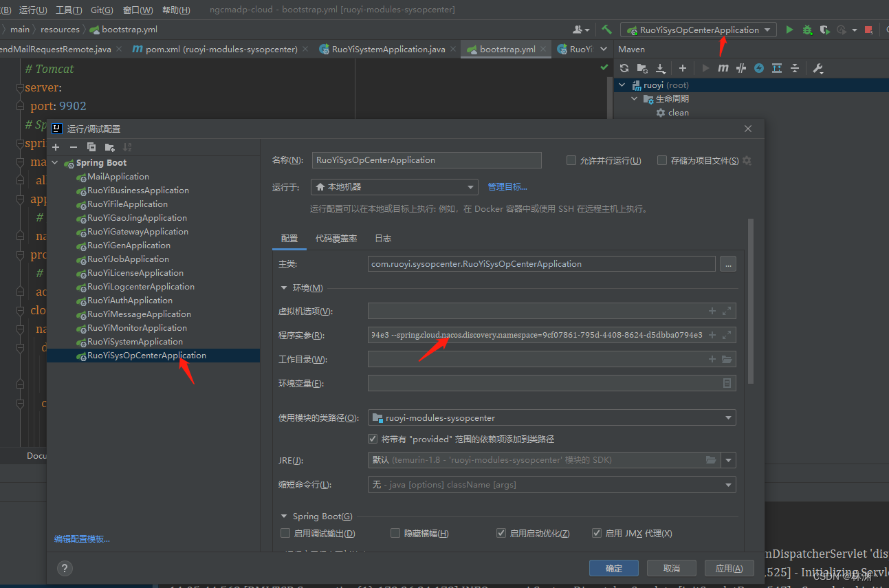Toggle Maven offline mode lightning icon
The image size is (889, 588).
click(759, 68)
